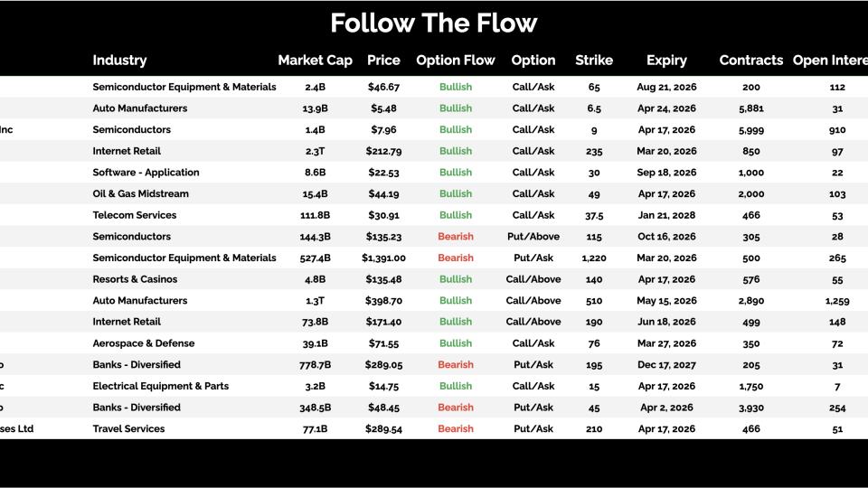The image size is (868, 488).
Task: Sort by the Market Cap column header
Action: point(315,61)
